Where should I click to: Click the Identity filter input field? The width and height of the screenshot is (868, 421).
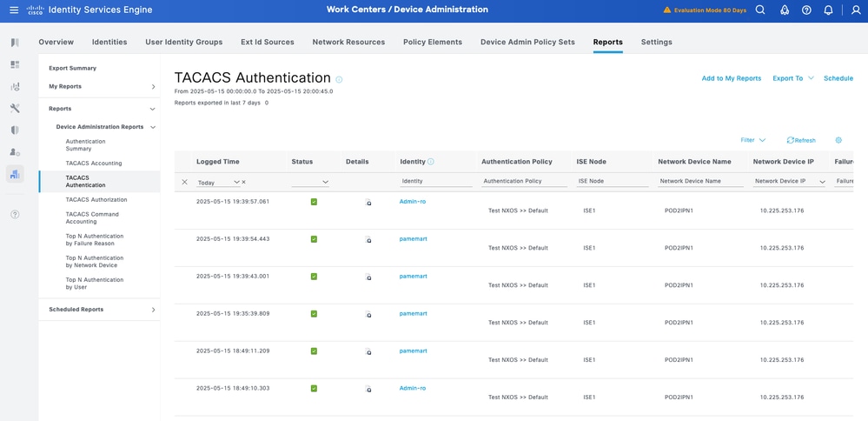[436, 181]
